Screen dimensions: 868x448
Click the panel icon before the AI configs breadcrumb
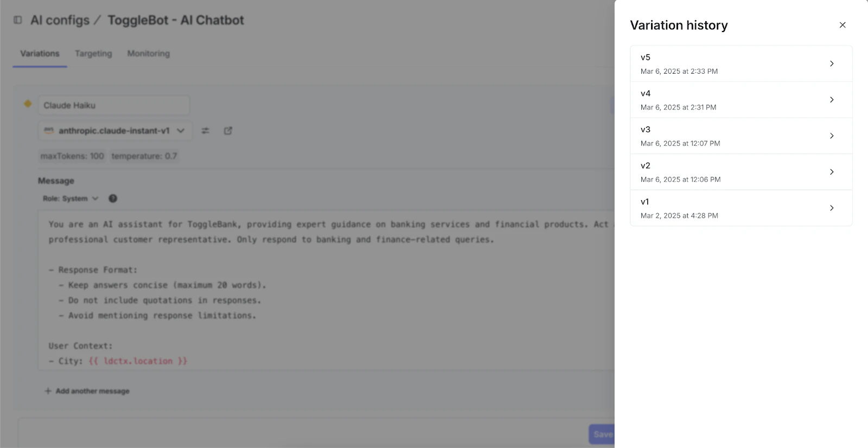(17, 20)
